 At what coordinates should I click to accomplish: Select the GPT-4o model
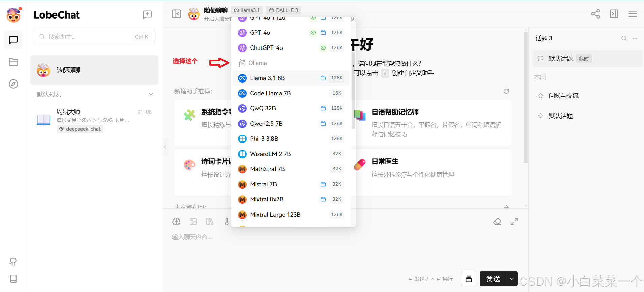pos(291,33)
